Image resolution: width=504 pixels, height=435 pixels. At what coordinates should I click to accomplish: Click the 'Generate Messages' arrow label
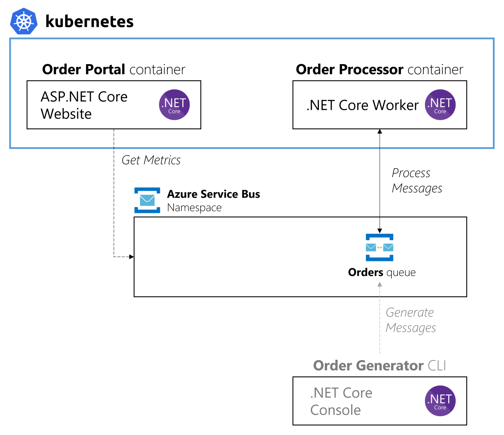pos(411,320)
